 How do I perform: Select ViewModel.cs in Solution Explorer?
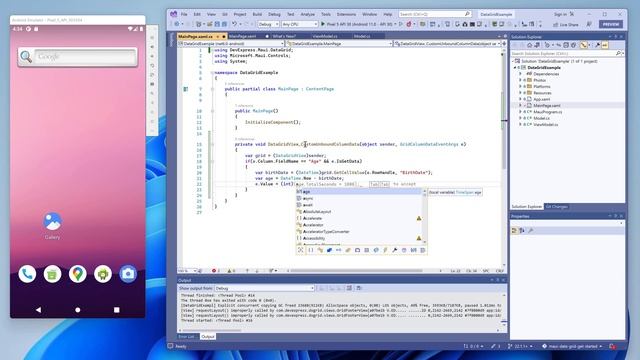click(545, 124)
